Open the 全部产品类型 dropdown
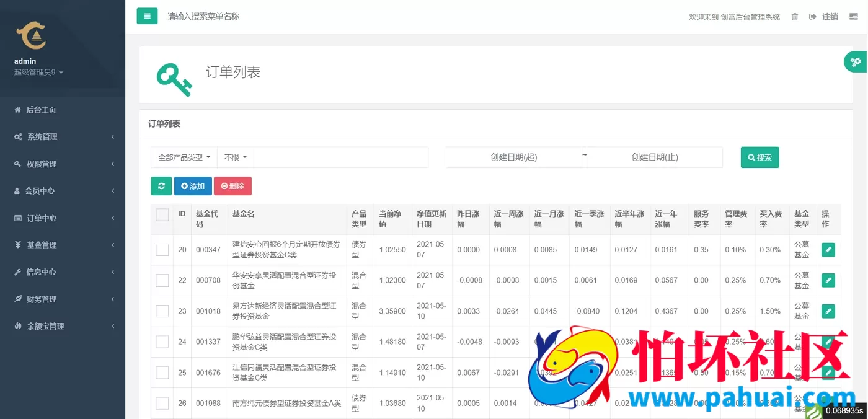 coord(184,157)
